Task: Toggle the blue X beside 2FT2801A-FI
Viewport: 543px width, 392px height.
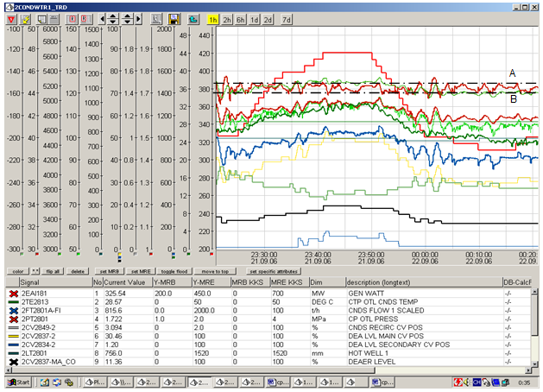Action: (x=14, y=311)
